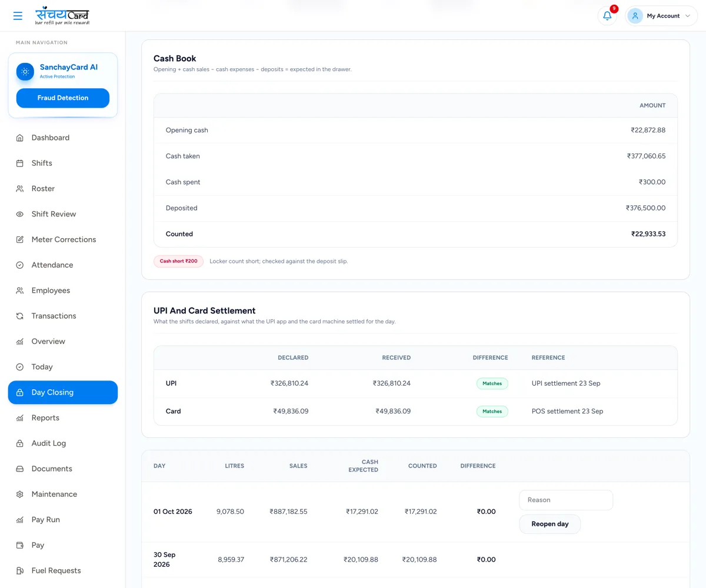Screen dimensions: 706x588
Task: Open the notifications bell icon
Action: pos(607,16)
